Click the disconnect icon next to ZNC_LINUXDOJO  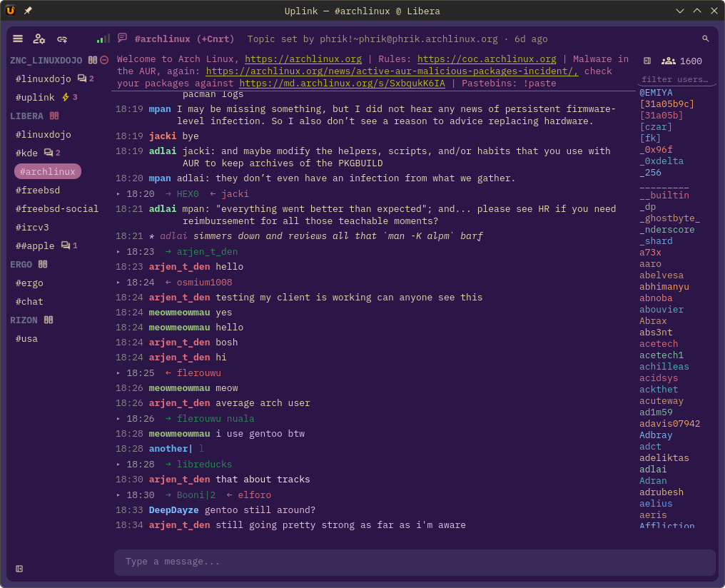click(104, 60)
